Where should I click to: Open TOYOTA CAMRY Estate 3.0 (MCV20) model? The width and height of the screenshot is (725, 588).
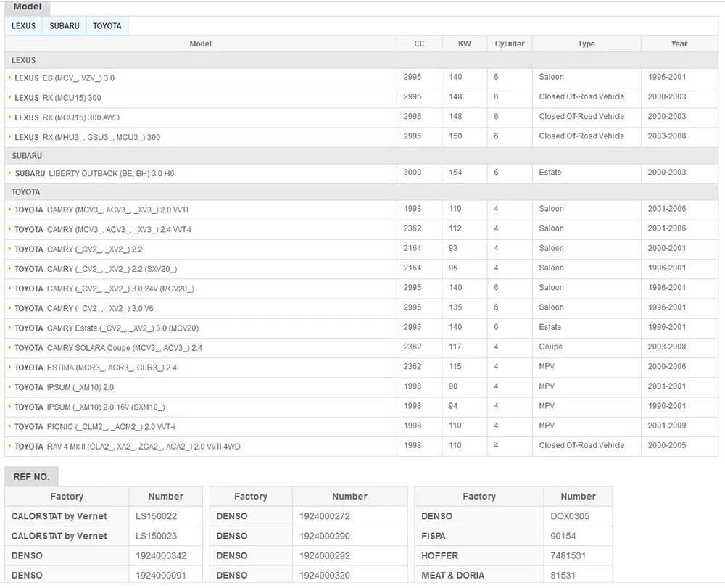[107, 328]
